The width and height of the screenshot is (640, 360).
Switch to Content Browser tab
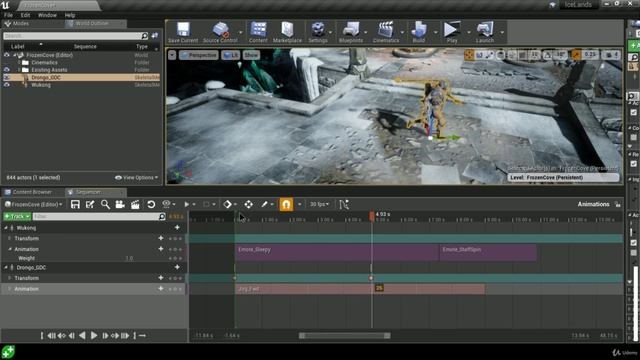pos(32,192)
